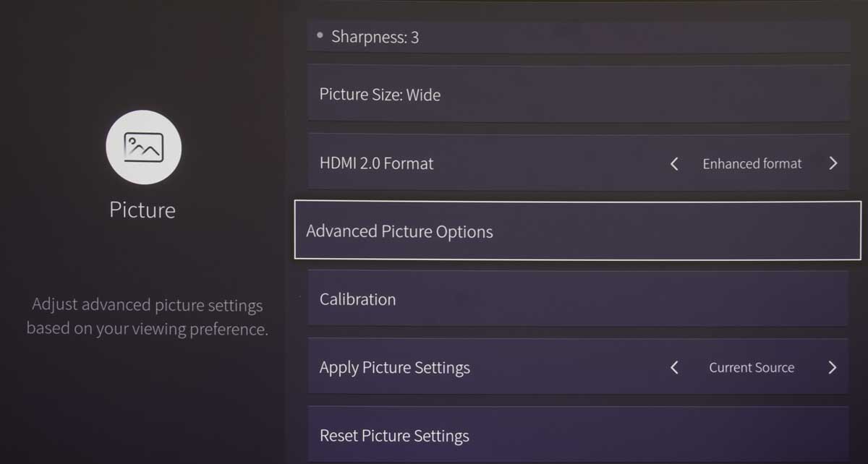Click left chevron beside Current Source

click(x=674, y=368)
